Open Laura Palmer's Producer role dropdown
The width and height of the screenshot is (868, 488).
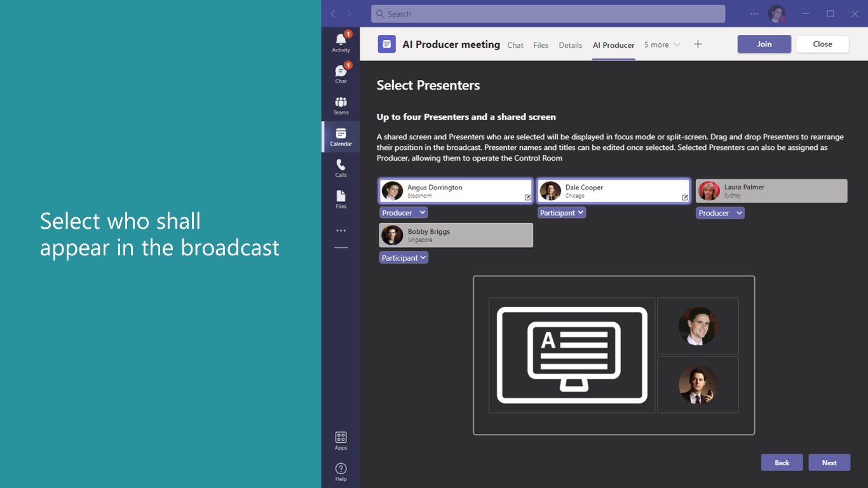click(x=720, y=213)
